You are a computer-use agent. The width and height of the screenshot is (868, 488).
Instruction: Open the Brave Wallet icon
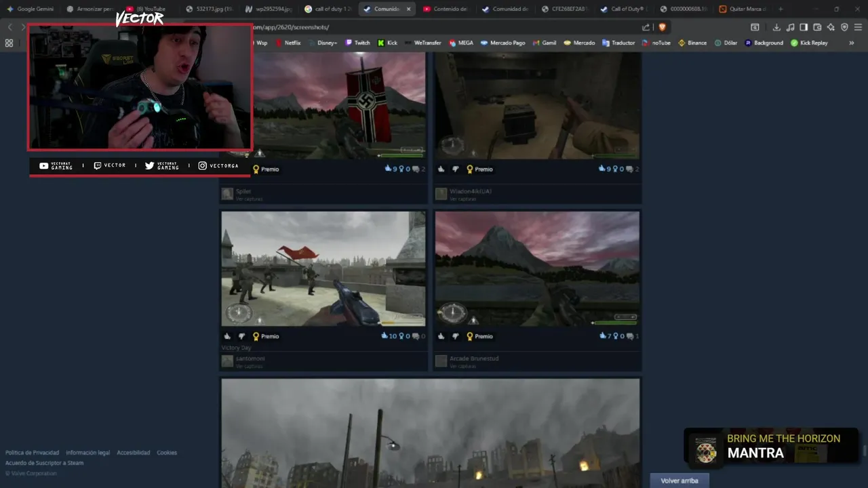click(x=817, y=27)
